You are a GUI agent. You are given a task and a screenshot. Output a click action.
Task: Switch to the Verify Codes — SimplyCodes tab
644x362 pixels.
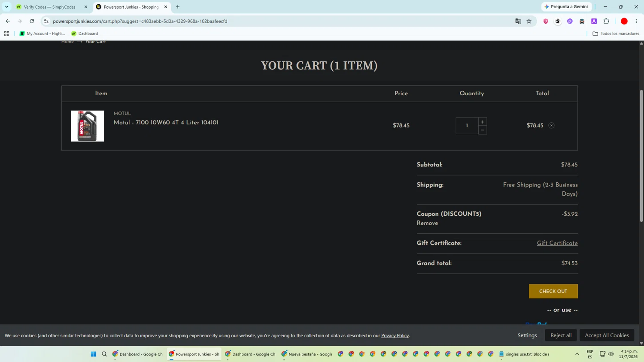point(49,7)
